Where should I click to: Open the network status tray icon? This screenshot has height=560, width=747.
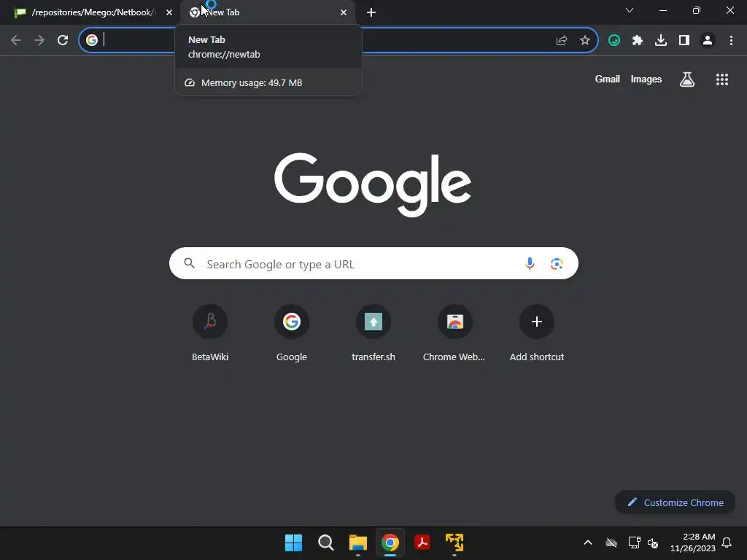pyautogui.click(x=634, y=542)
